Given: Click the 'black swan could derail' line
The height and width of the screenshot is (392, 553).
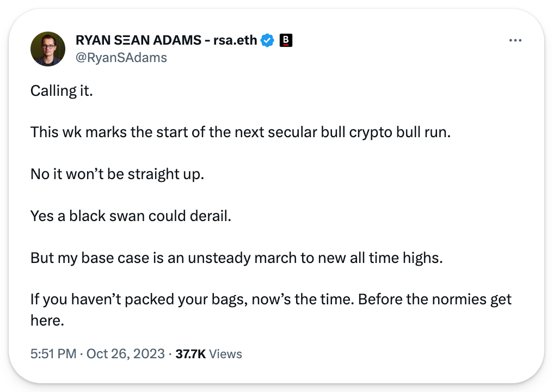Looking at the screenshot, I should 131,216.
